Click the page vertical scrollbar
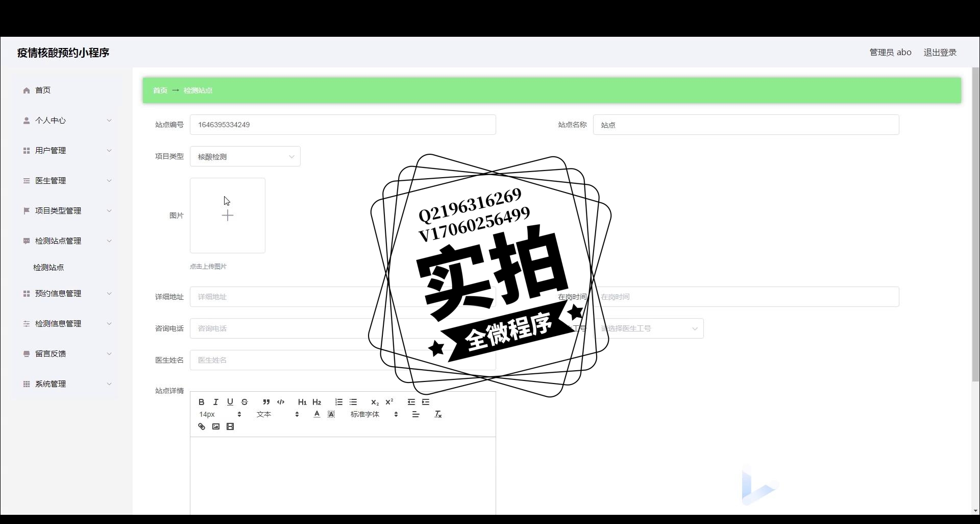The width and height of the screenshot is (980, 524). 975,225
